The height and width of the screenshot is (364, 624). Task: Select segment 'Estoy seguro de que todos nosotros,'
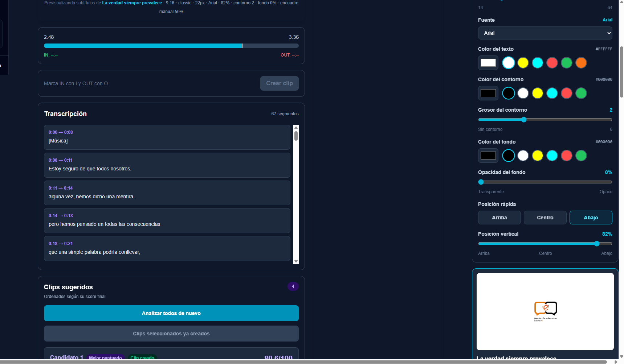[x=167, y=165]
